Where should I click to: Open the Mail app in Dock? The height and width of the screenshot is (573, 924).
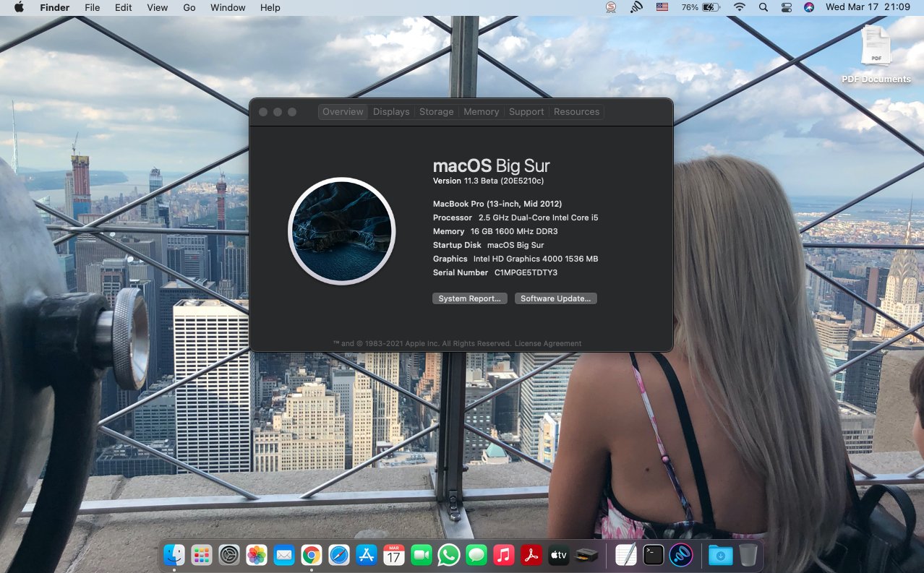[x=284, y=555]
